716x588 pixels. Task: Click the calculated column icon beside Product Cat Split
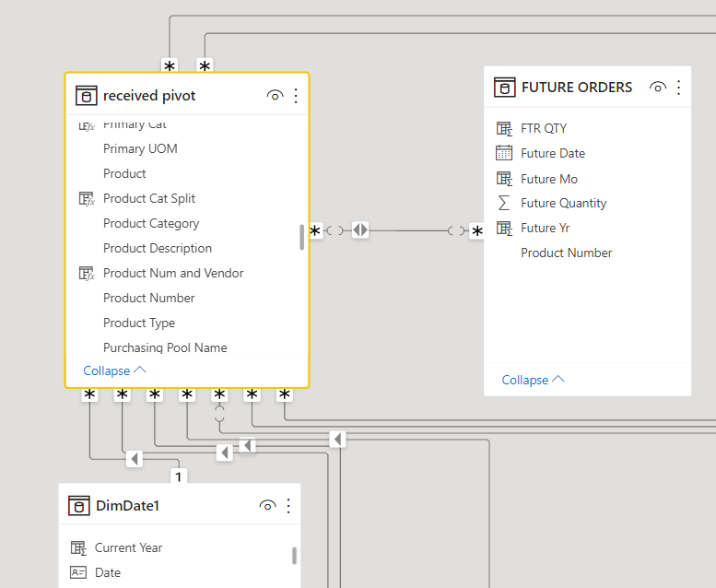(x=87, y=199)
